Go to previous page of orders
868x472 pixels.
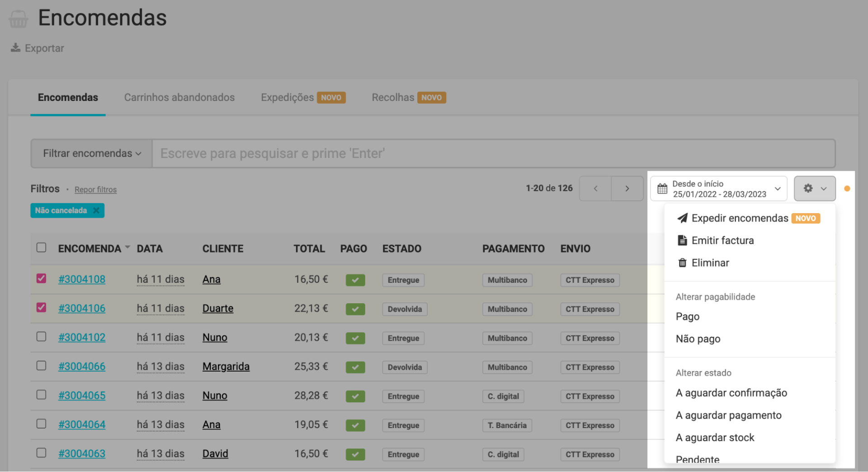[x=595, y=189]
